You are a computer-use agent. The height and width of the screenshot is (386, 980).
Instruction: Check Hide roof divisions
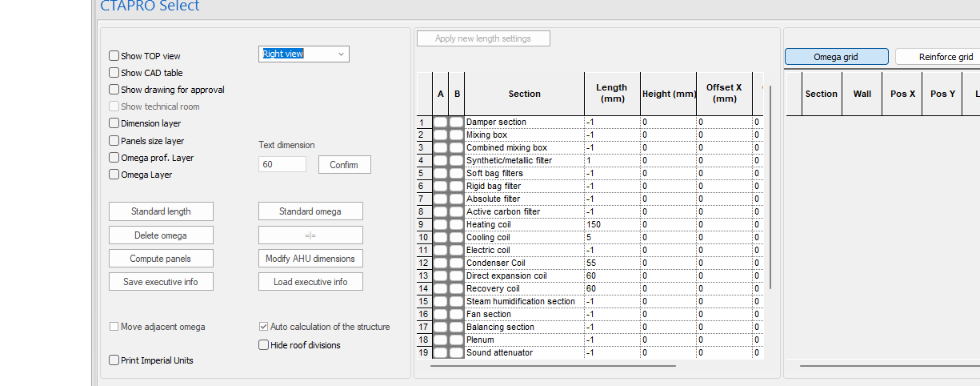pyautogui.click(x=264, y=345)
